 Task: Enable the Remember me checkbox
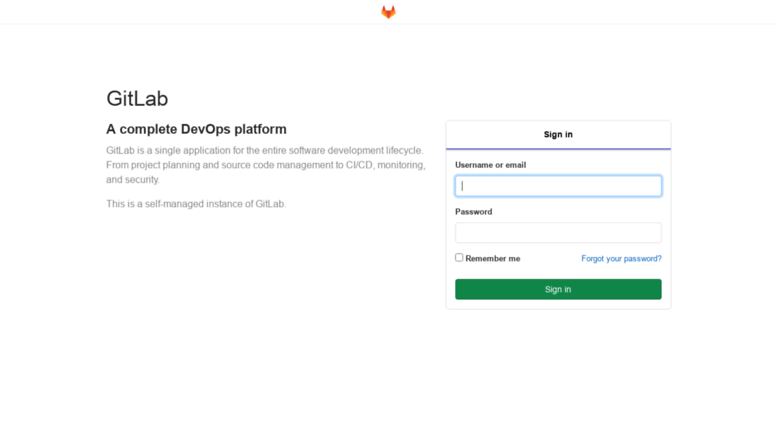click(459, 258)
